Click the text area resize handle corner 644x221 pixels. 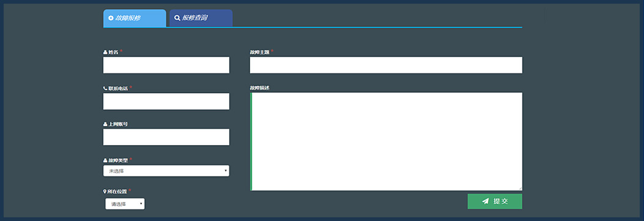(520, 188)
